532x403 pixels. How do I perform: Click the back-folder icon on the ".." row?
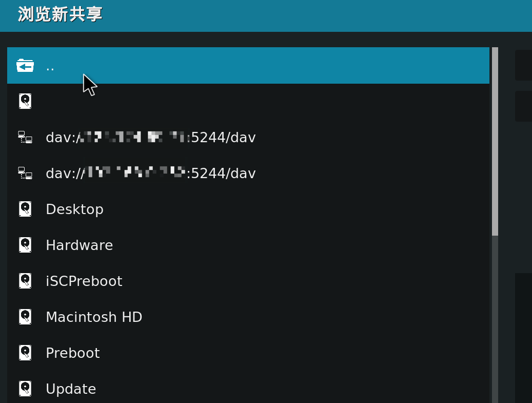(25, 65)
